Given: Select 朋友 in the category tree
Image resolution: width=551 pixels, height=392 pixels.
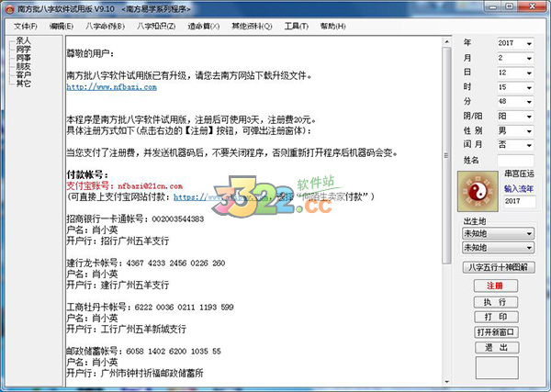Looking at the screenshot, I should [x=23, y=66].
